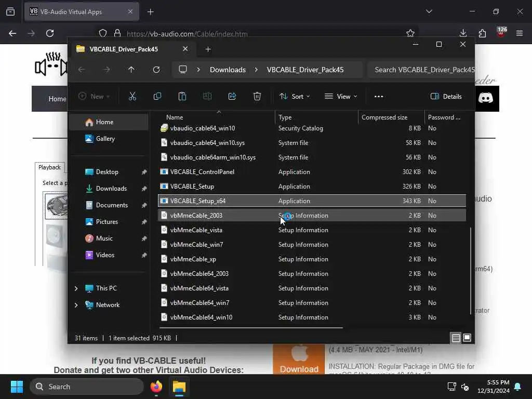Open File Explorer from the taskbar
The width and height of the screenshot is (532, 399).
click(x=179, y=387)
